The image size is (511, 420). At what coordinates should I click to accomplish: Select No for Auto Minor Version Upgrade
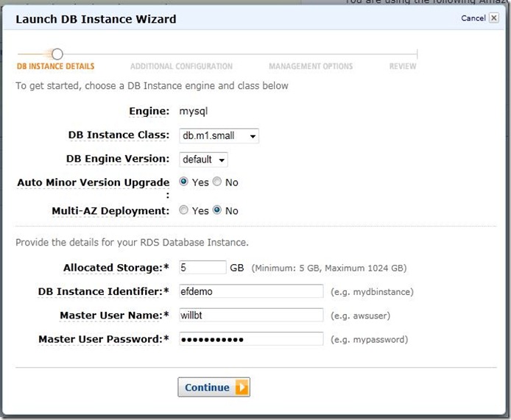[217, 182]
